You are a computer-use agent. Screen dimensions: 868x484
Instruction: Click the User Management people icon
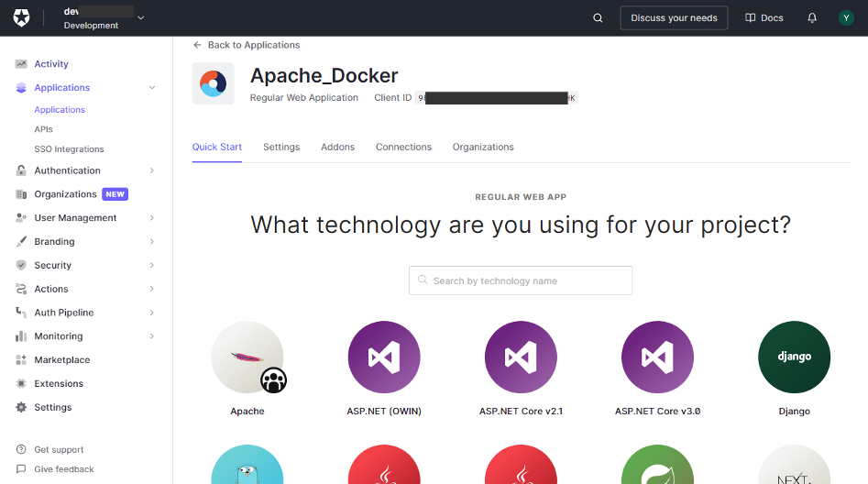click(x=21, y=217)
